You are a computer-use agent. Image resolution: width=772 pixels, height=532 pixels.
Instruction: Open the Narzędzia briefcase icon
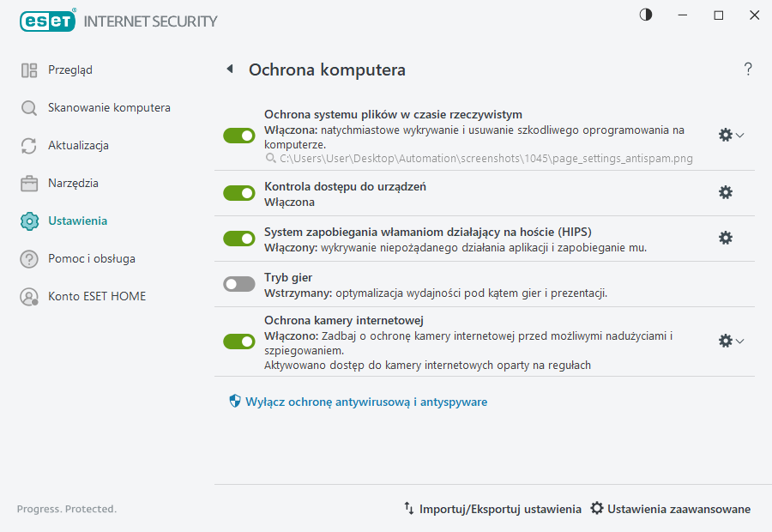pyautogui.click(x=28, y=183)
